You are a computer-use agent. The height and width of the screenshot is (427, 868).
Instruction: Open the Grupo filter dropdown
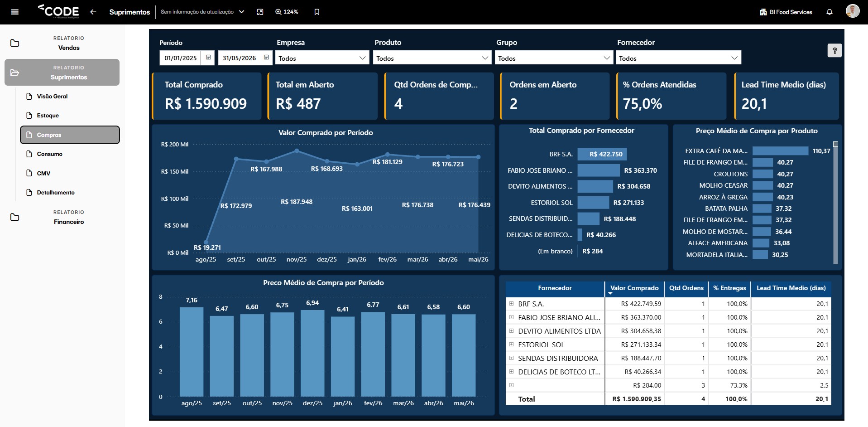coord(554,58)
